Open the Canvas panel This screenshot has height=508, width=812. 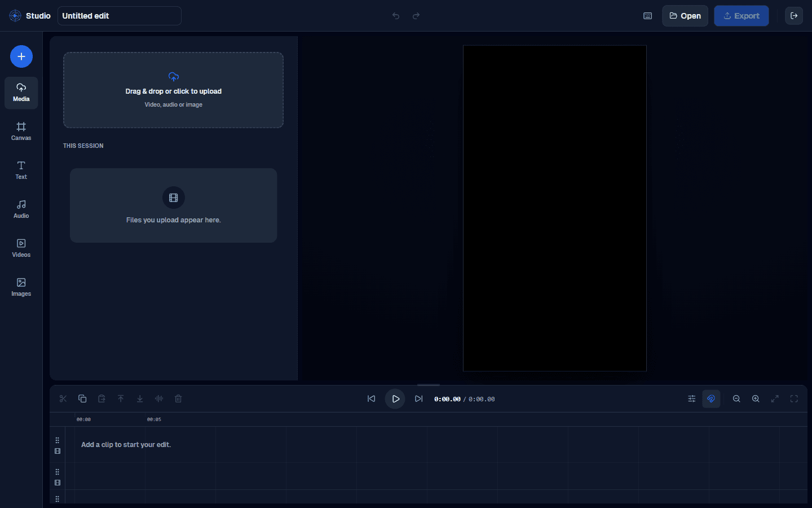pyautogui.click(x=21, y=132)
